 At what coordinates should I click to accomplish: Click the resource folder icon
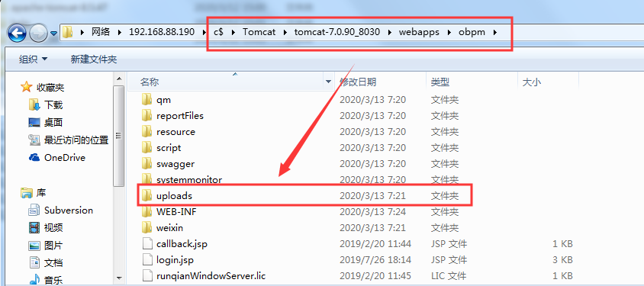point(147,131)
